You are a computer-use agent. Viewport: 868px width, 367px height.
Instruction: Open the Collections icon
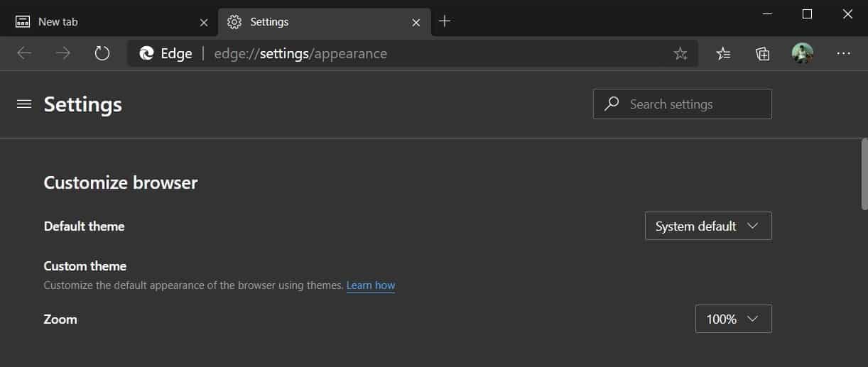coord(763,53)
